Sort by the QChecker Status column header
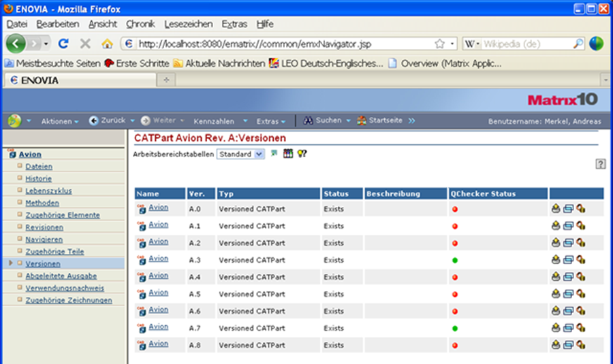Image resolution: width=613 pixels, height=364 pixels. click(x=498, y=194)
